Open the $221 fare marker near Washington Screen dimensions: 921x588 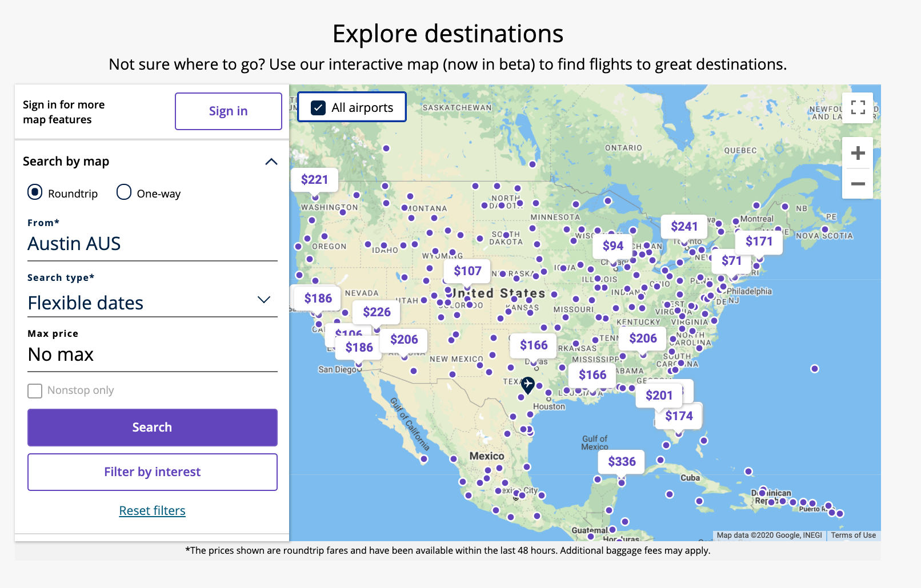[x=314, y=180]
